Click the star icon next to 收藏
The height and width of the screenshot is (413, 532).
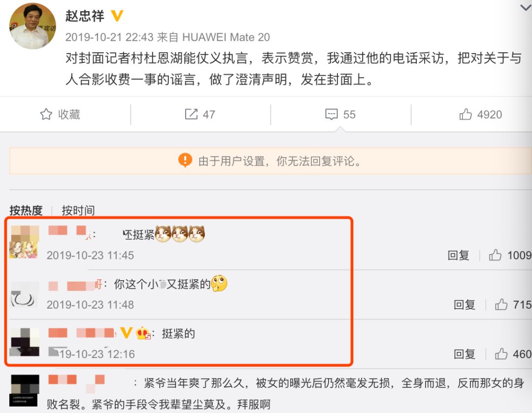[x=46, y=114]
